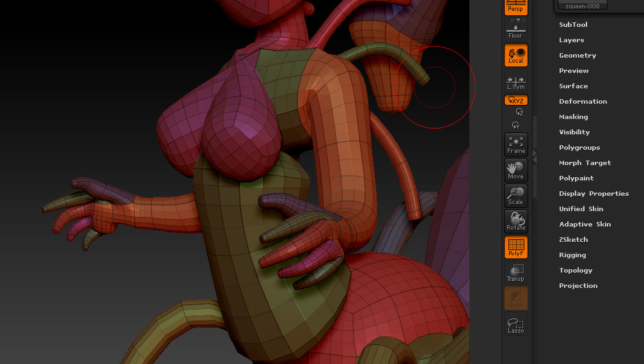Open the Display Properties section
644x364 pixels.
point(594,193)
